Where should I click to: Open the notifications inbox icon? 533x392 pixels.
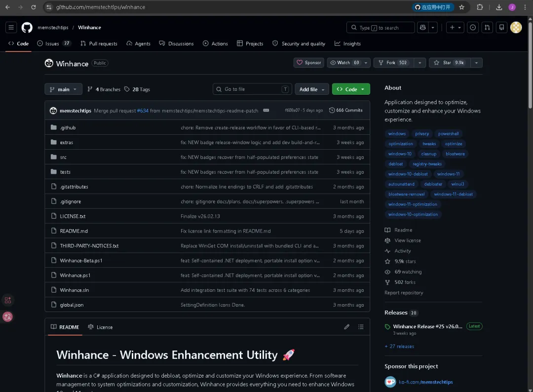pyautogui.click(x=501, y=28)
